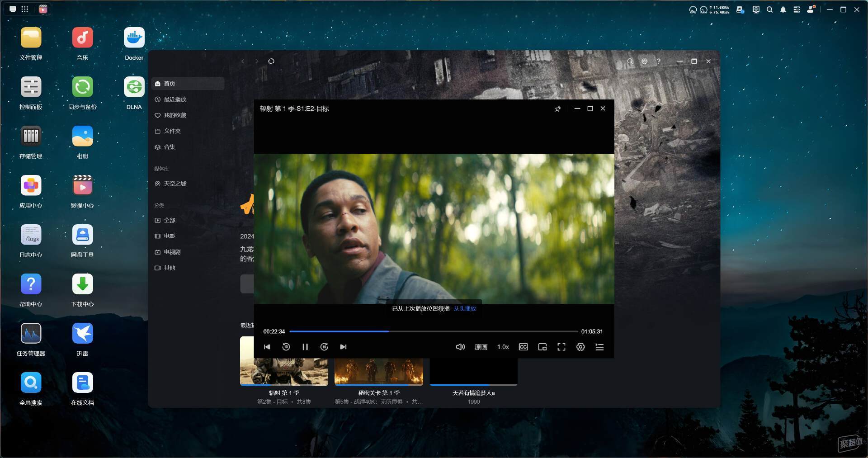Screen dimensions: 868x458
Task: Open the system notifications bell
Action: coord(783,9)
